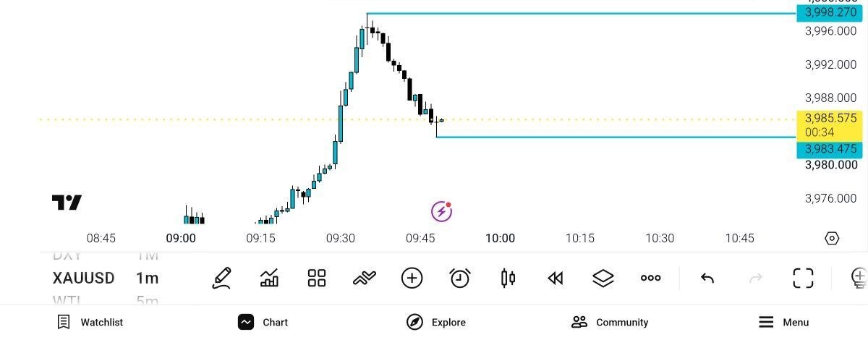Toggle fullscreen mode icon
The image size is (868, 340).
(803, 278)
